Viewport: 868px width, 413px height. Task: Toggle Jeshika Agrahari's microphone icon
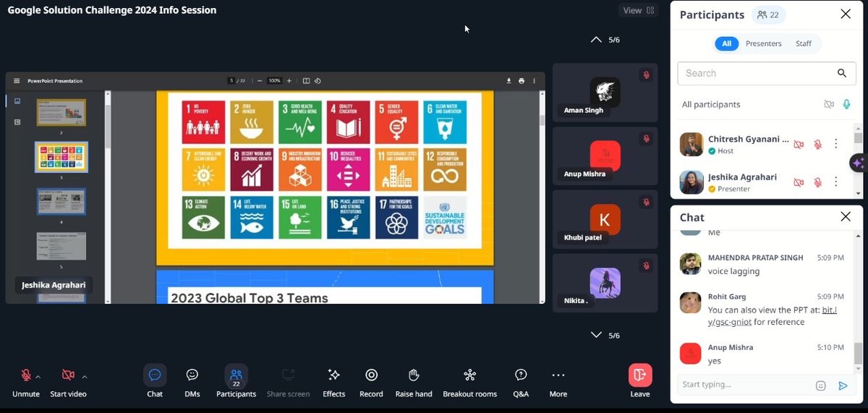818,182
